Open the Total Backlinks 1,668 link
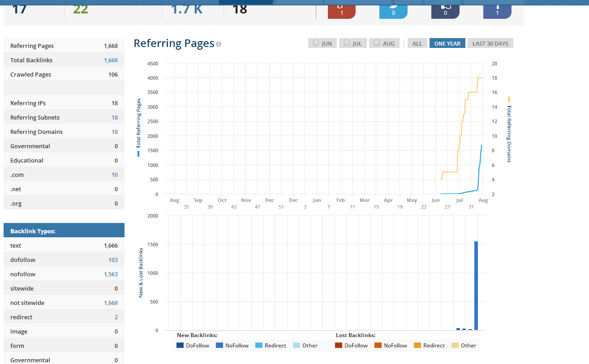 pos(111,60)
